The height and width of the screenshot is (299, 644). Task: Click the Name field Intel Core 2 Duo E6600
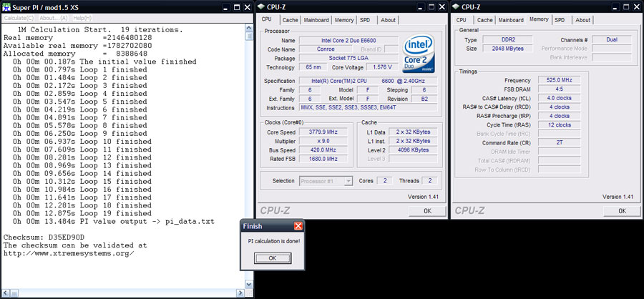point(348,40)
